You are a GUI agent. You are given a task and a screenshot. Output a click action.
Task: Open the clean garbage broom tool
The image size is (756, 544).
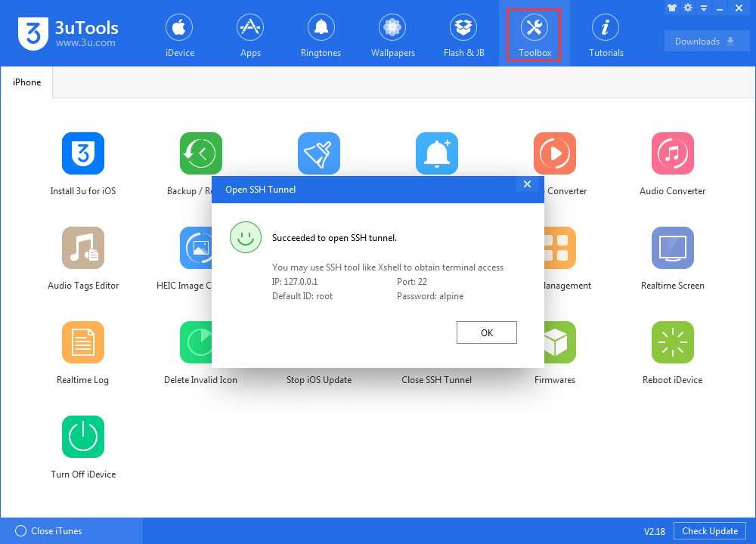pyautogui.click(x=319, y=153)
